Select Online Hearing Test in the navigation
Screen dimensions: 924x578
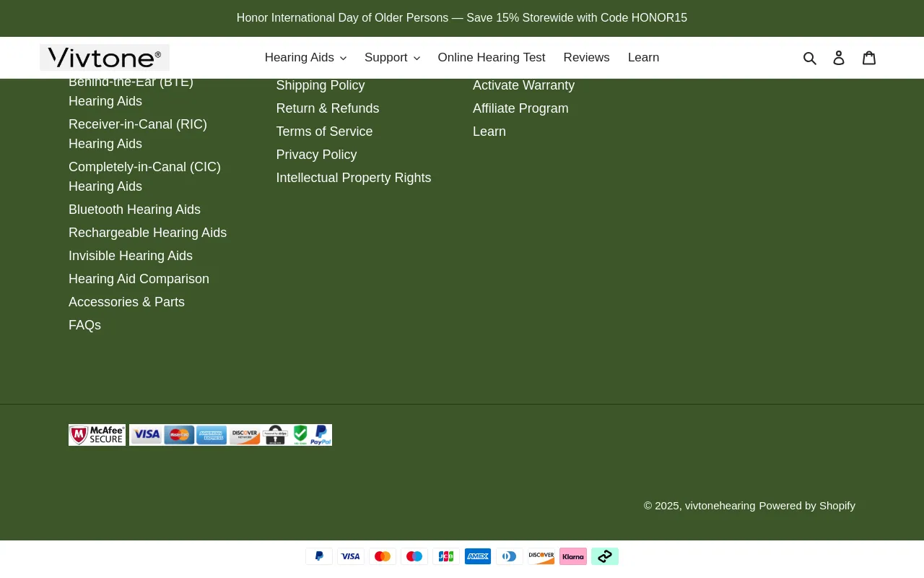click(x=492, y=57)
